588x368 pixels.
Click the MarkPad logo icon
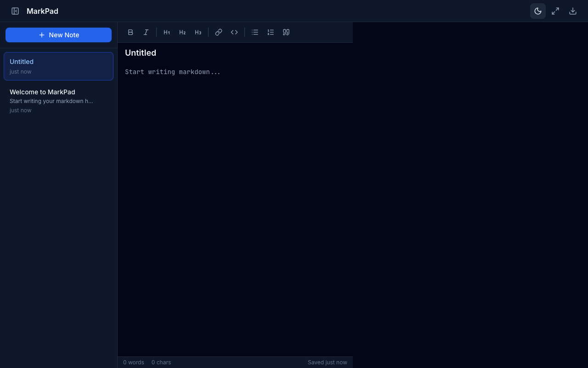(x=15, y=11)
